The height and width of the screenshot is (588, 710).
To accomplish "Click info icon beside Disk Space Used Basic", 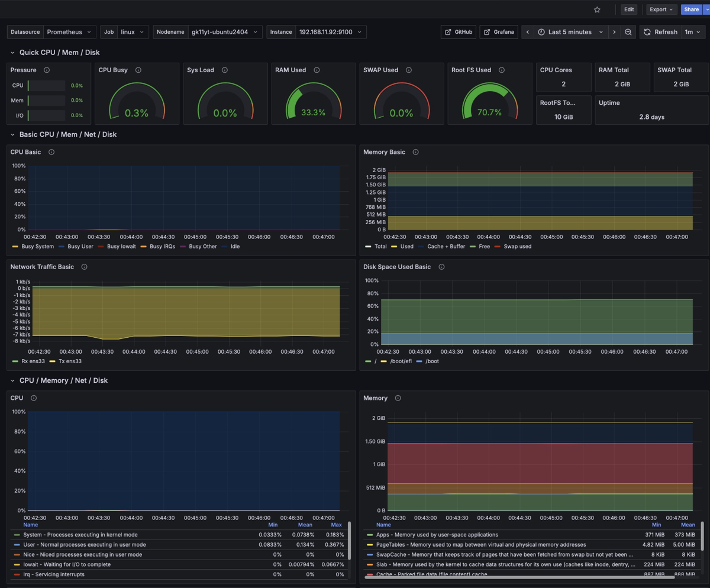I will click(x=441, y=267).
